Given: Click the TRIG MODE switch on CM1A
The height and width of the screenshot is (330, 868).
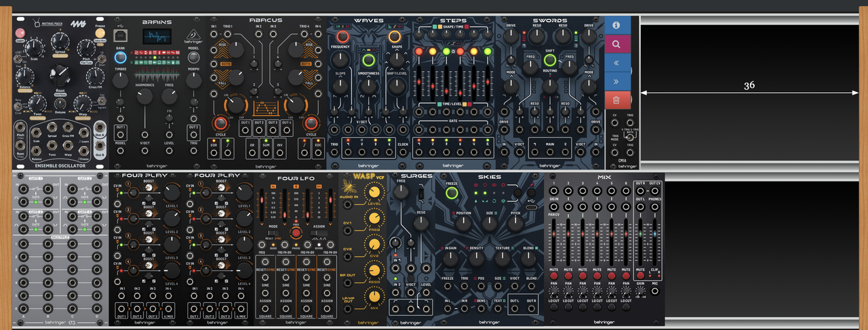Looking at the screenshot, I should click(629, 138).
